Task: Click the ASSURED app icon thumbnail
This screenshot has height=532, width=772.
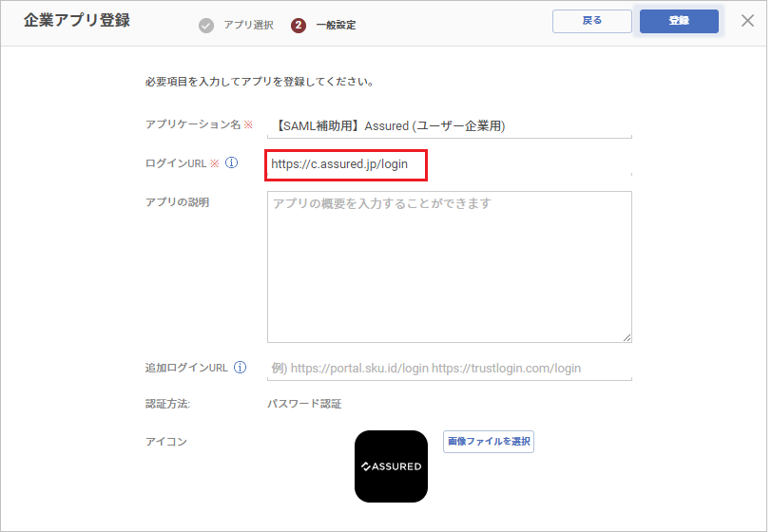Action: tap(391, 466)
